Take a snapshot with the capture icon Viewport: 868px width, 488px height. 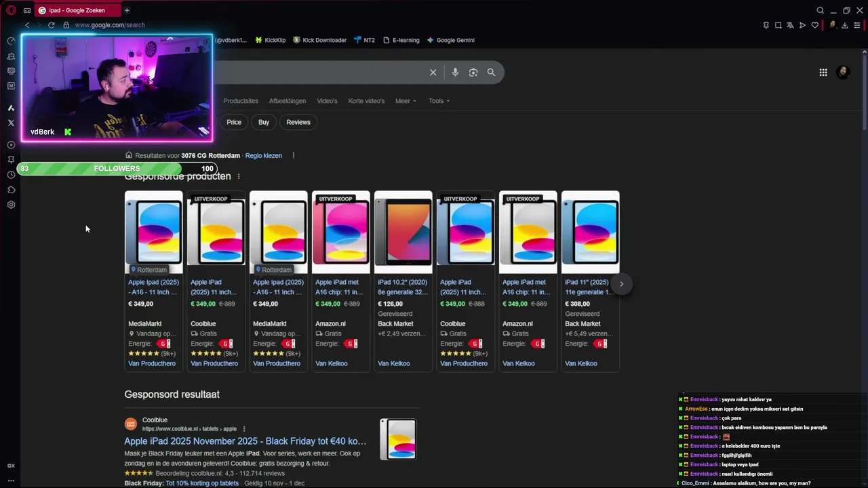coord(778,25)
